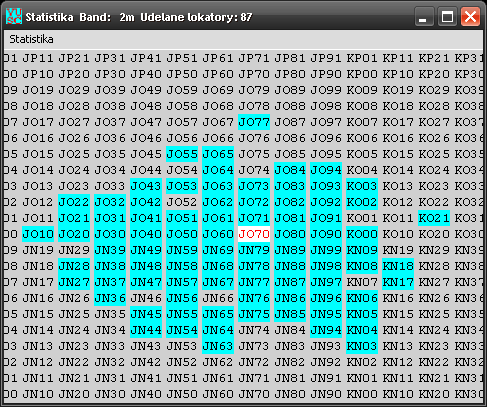Select the red JO70 home locator cell
The width and height of the screenshot is (487, 407).
click(x=254, y=234)
